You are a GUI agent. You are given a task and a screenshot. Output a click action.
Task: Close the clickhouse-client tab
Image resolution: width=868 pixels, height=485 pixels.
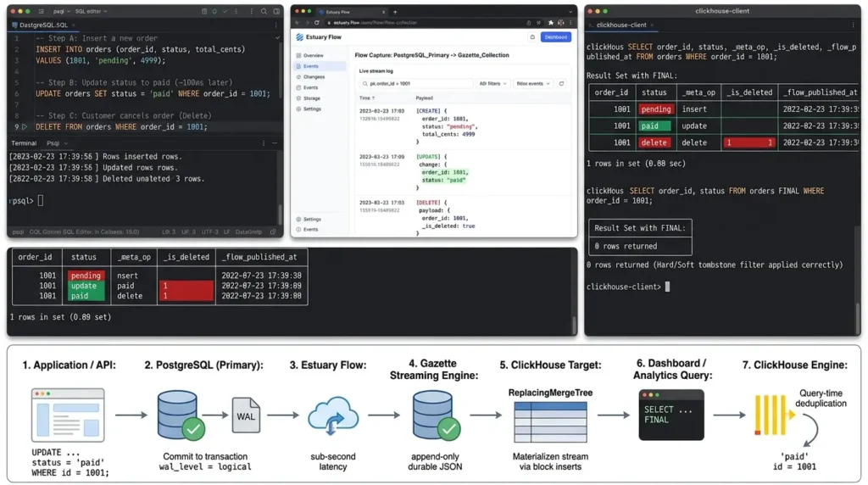tap(652, 25)
